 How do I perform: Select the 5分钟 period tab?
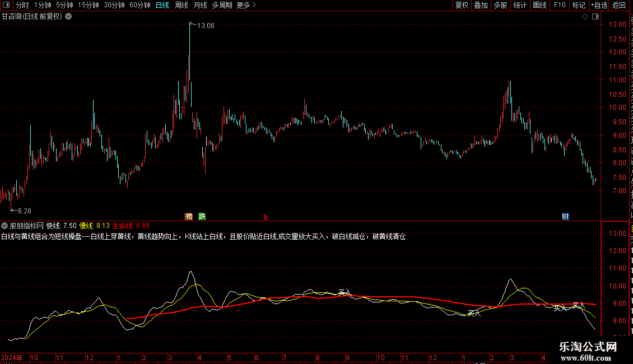(64, 5)
